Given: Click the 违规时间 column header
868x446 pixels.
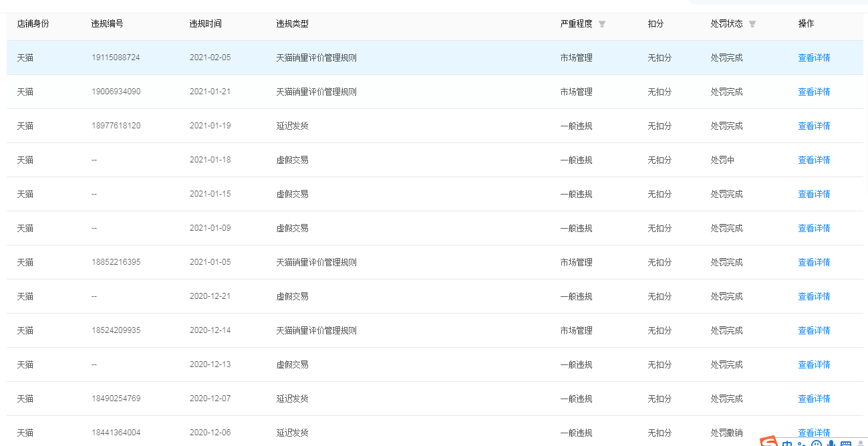Looking at the screenshot, I should click(205, 23).
